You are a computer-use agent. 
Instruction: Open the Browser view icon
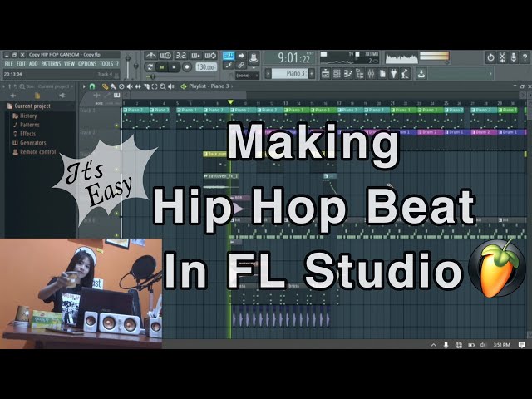(x=359, y=74)
